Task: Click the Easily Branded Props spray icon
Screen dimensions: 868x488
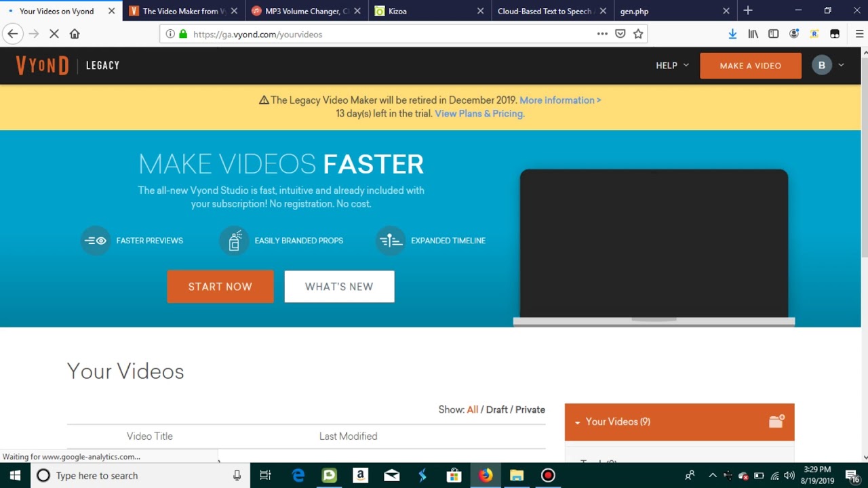Action: pyautogui.click(x=234, y=241)
